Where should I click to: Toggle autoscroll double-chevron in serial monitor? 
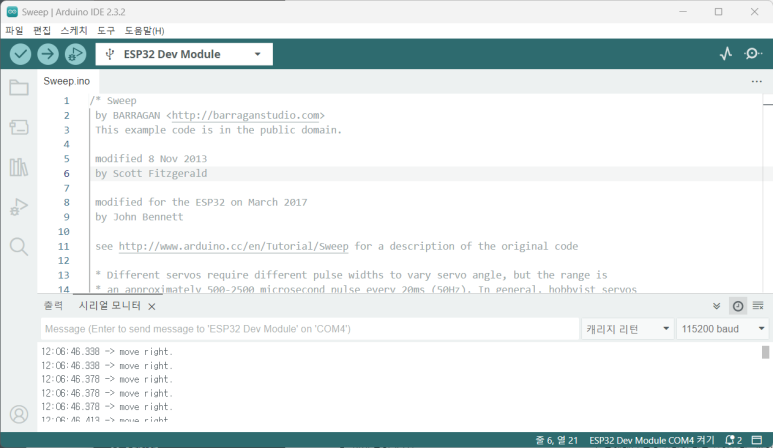716,306
